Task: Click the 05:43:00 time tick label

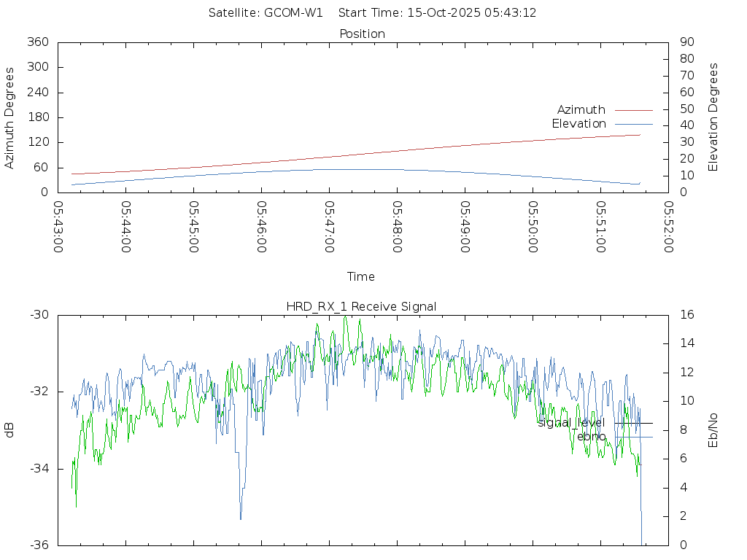Action: [58, 227]
